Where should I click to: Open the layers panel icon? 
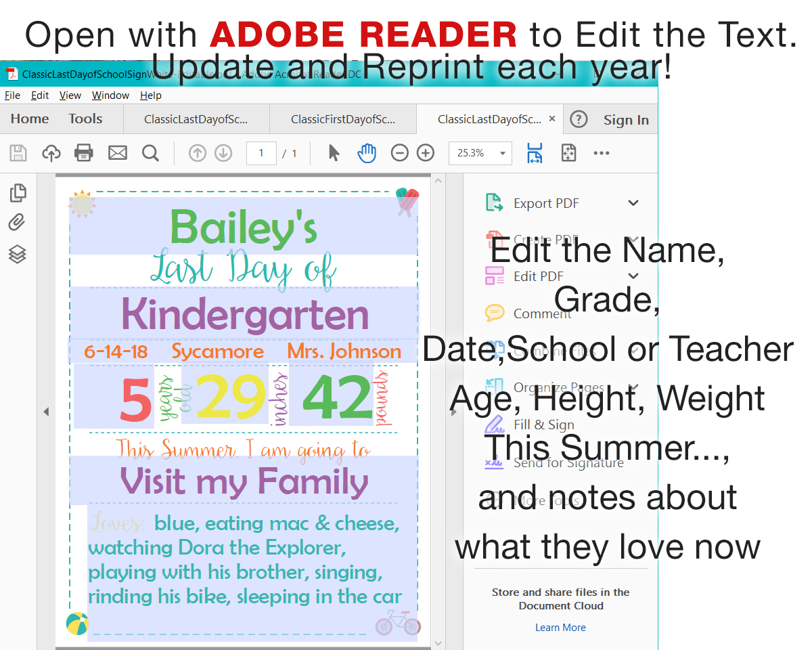(x=18, y=255)
